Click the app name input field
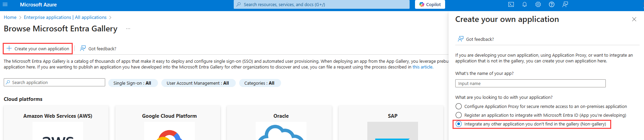This screenshot has height=140, width=644. click(x=530, y=83)
